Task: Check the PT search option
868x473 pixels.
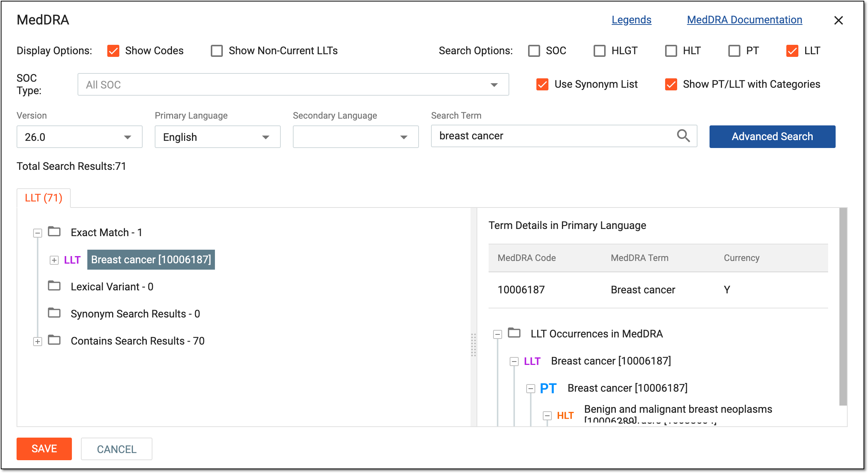Action: pyautogui.click(x=734, y=51)
